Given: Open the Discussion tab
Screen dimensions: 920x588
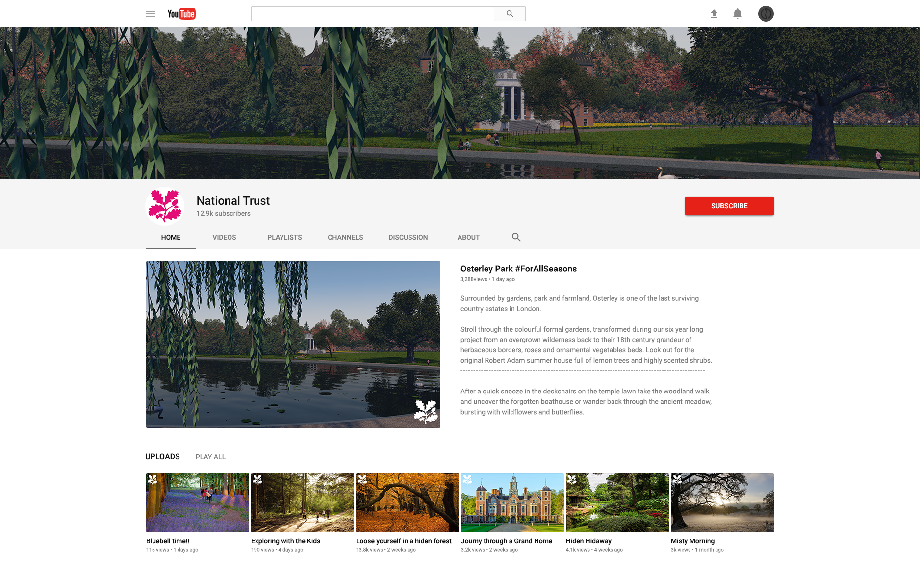Looking at the screenshot, I should [408, 237].
